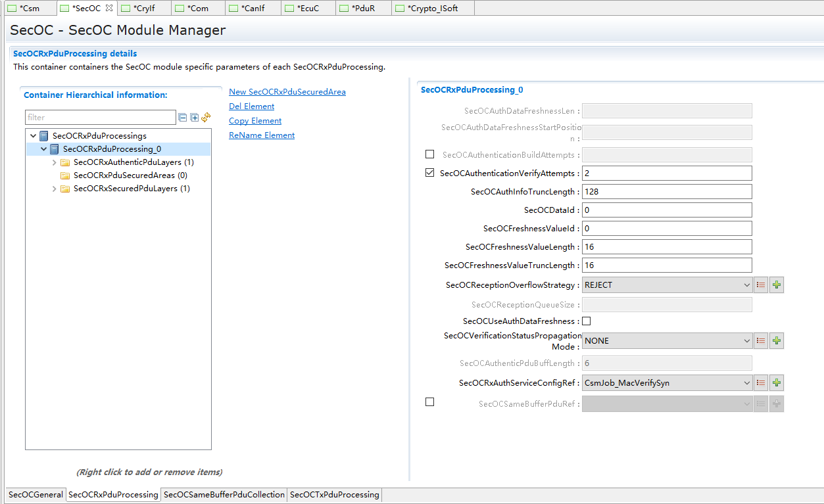
Task: Click green plus next to SecOCReceptionOverflowStrategy
Action: tap(777, 285)
